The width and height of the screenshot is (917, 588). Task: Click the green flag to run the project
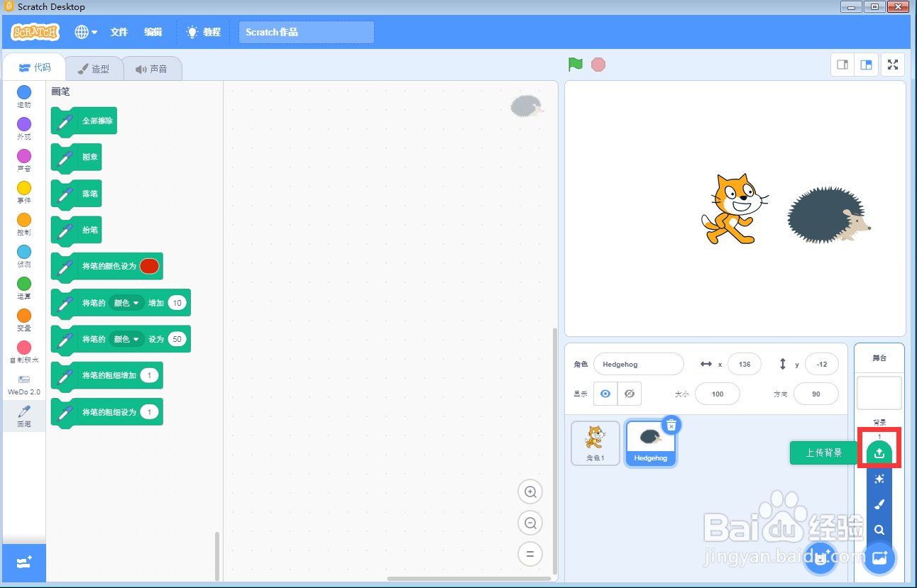(x=575, y=65)
